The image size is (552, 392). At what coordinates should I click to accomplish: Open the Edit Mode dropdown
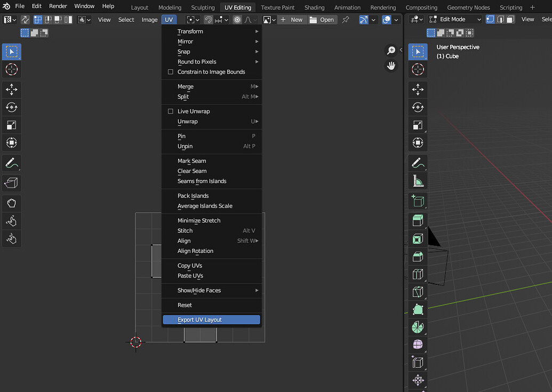[455, 19]
